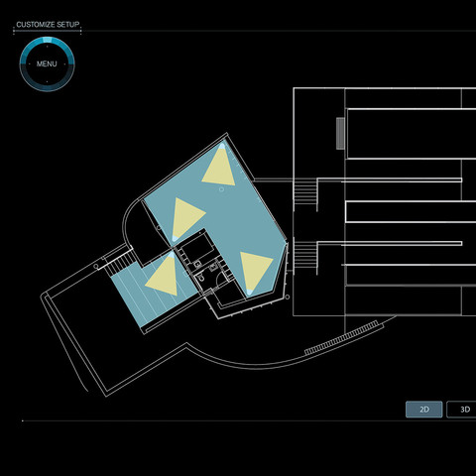Select the yellow cone beside the curved room
This screenshot has height=476, width=476.
[x=186, y=217]
